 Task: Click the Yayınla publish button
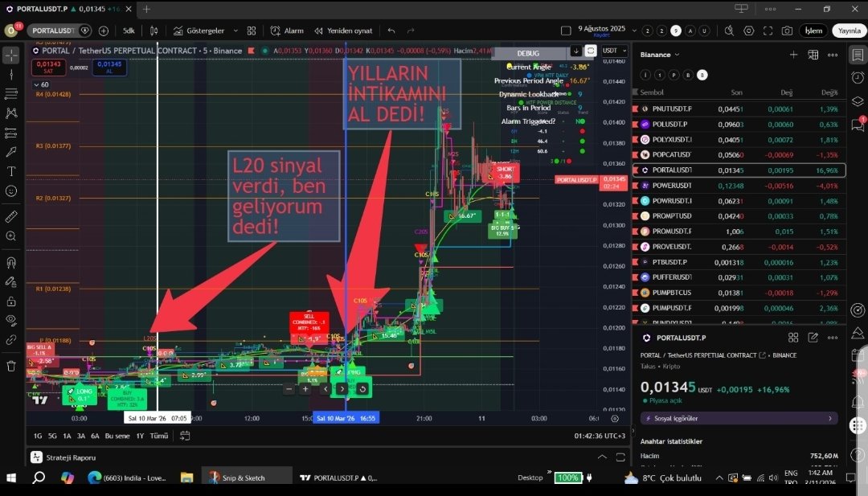pyautogui.click(x=850, y=31)
